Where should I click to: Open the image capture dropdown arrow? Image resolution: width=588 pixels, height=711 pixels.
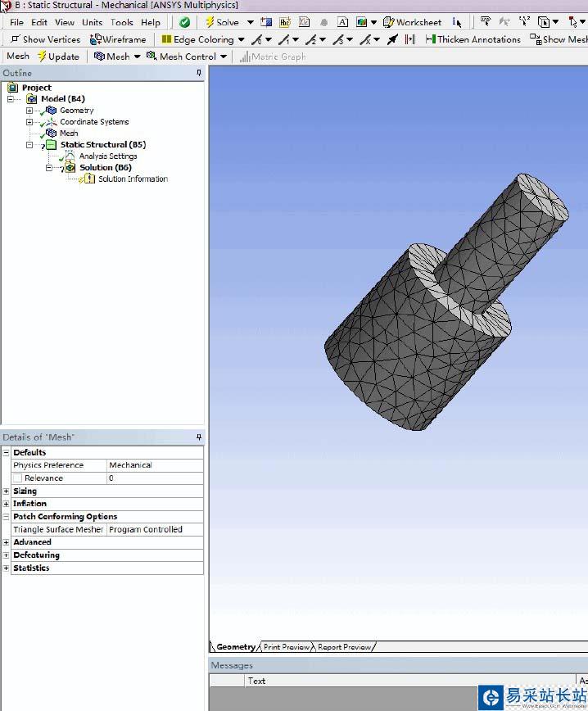point(373,22)
